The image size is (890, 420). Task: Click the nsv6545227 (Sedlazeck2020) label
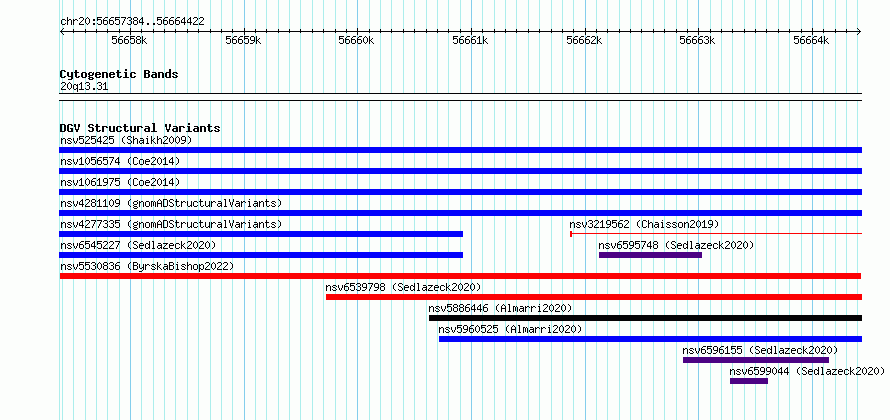point(138,245)
